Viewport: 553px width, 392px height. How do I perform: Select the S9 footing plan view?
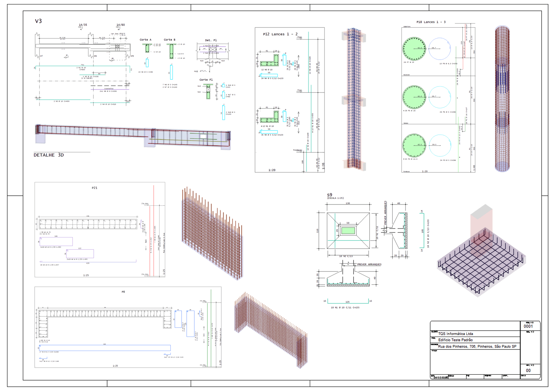(x=348, y=231)
